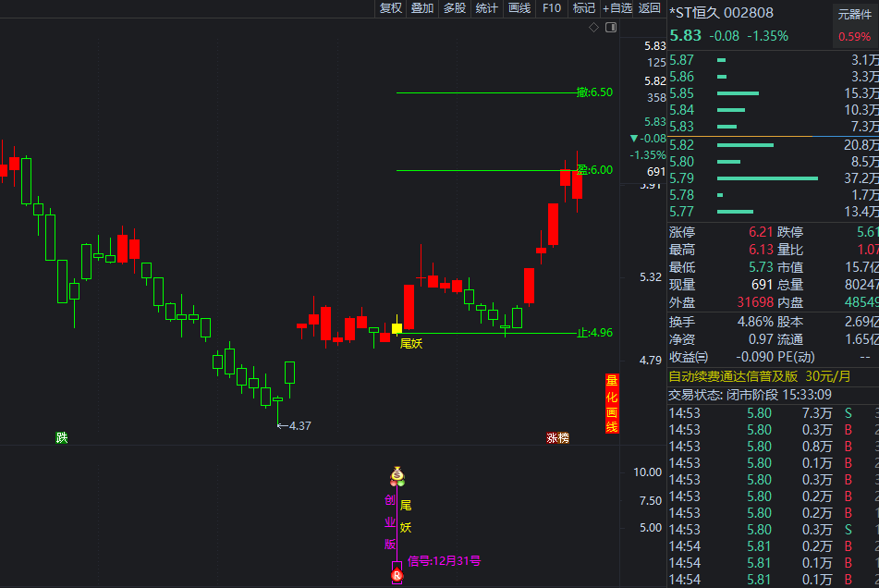This screenshot has width=879, height=588.
Task: Click the red R marker icon
Action: [x=397, y=575]
